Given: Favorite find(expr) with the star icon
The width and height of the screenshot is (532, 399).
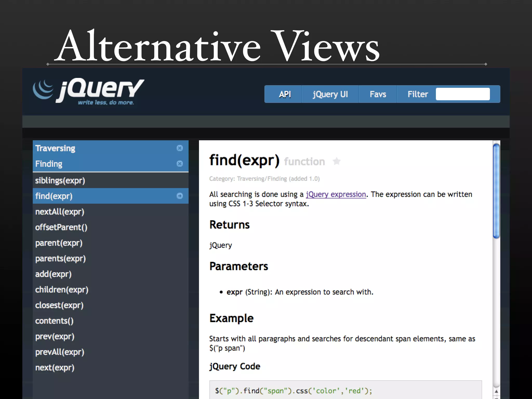Looking at the screenshot, I should tap(337, 161).
